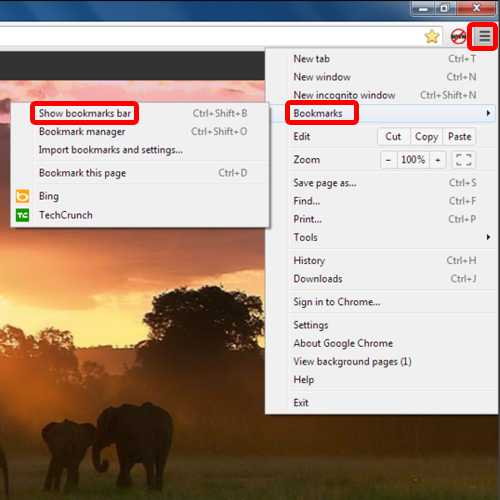Enter fullscreen using the zoom fullscreen icon
Screen dimensions: 500x500
(463, 160)
